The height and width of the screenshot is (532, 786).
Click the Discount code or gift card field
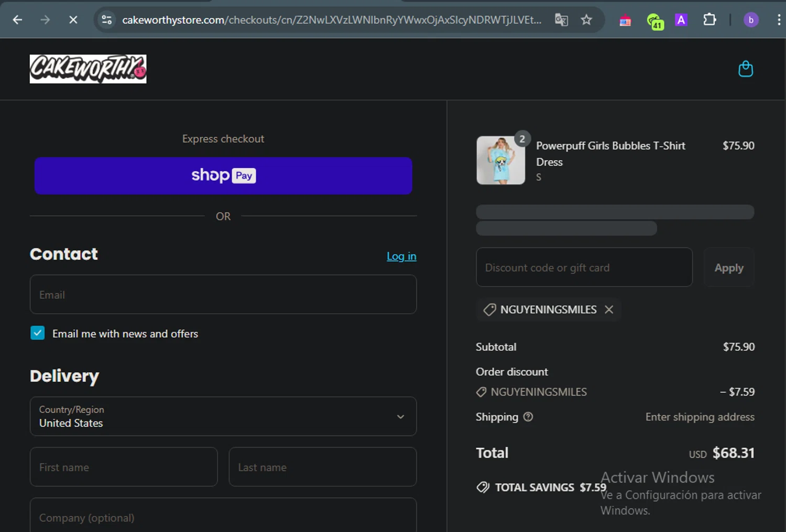coord(584,267)
